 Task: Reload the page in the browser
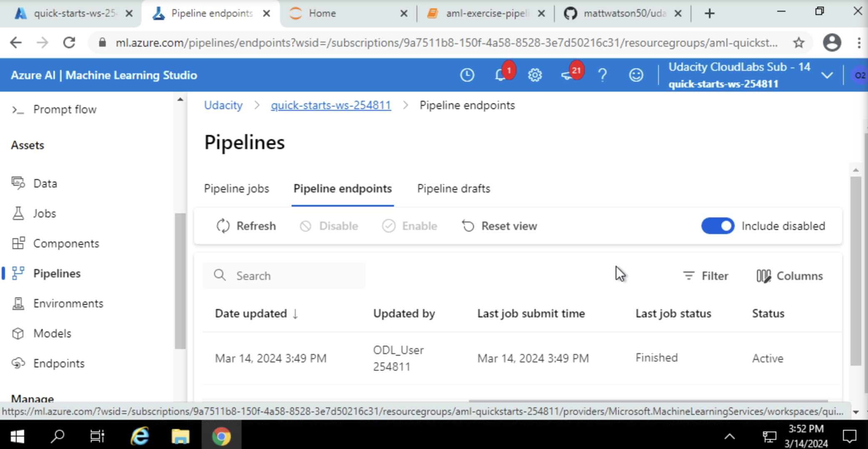(x=69, y=42)
